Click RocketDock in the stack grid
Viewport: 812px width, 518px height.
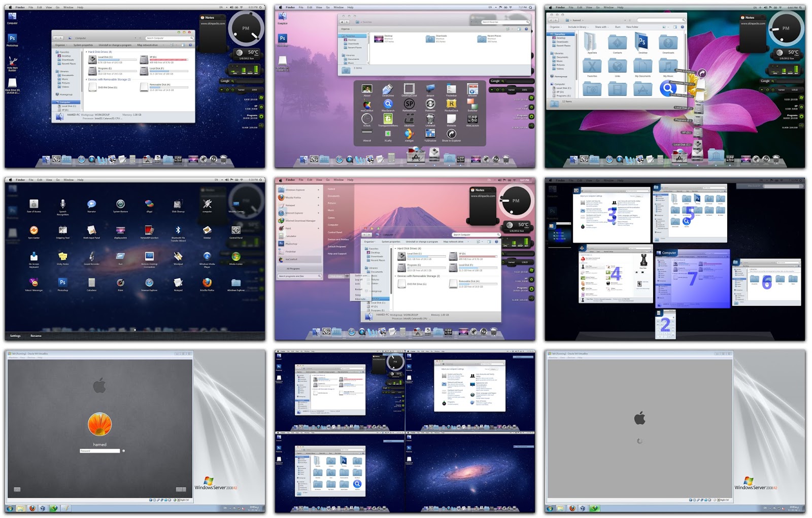tap(451, 104)
